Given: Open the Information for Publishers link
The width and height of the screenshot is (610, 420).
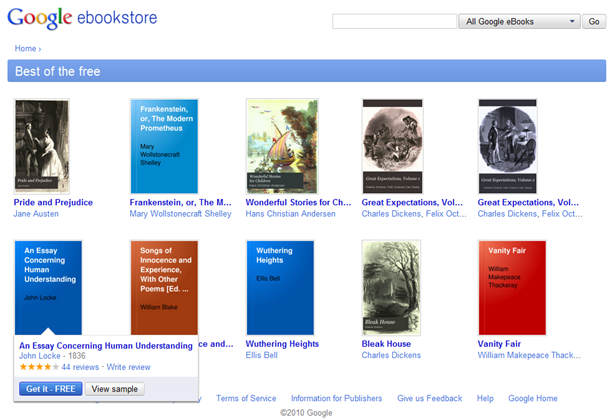Looking at the screenshot, I should coord(337,398).
